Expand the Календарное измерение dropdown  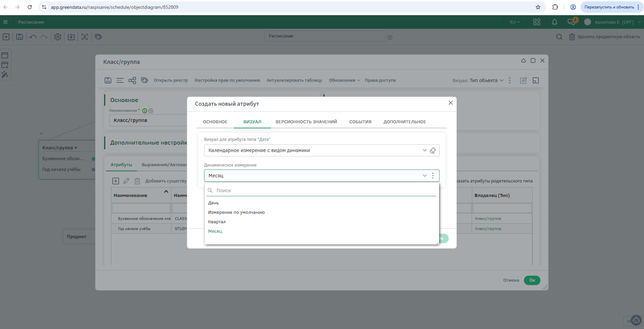424,151
